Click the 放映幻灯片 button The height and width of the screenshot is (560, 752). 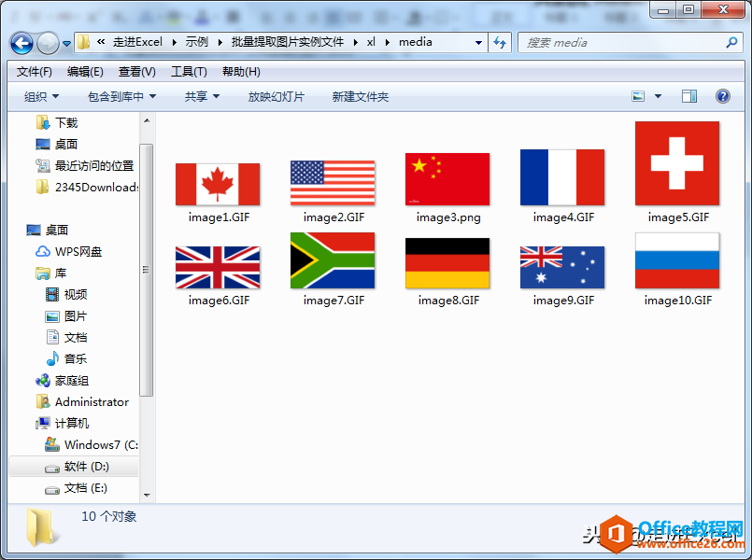click(x=277, y=97)
